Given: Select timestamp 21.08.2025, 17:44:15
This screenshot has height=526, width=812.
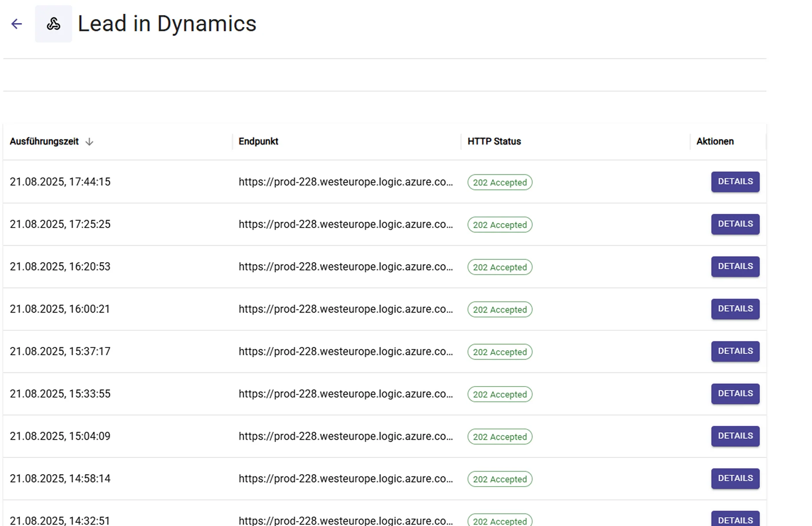Looking at the screenshot, I should click(x=60, y=182).
